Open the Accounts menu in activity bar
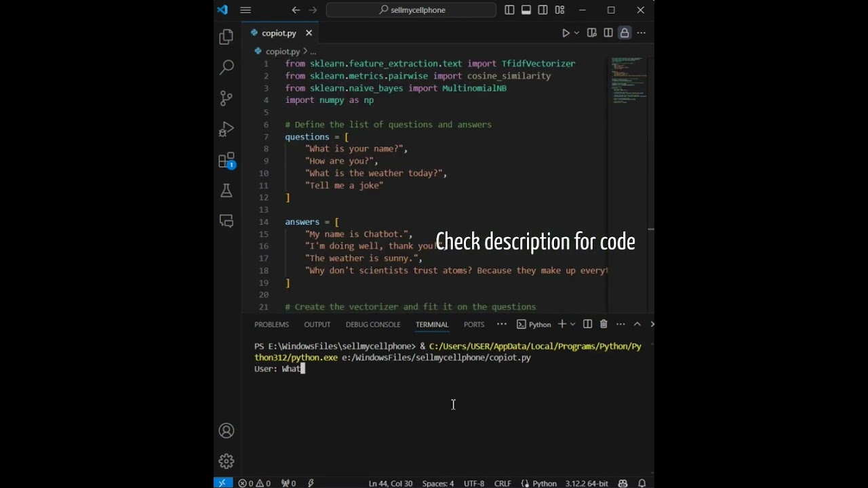This screenshot has height=488, width=868. (226, 431)
